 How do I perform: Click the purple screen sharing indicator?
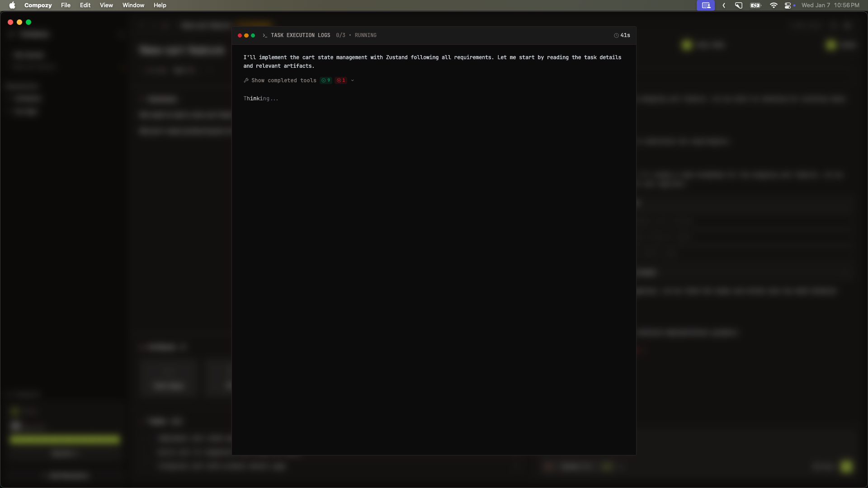706,5
